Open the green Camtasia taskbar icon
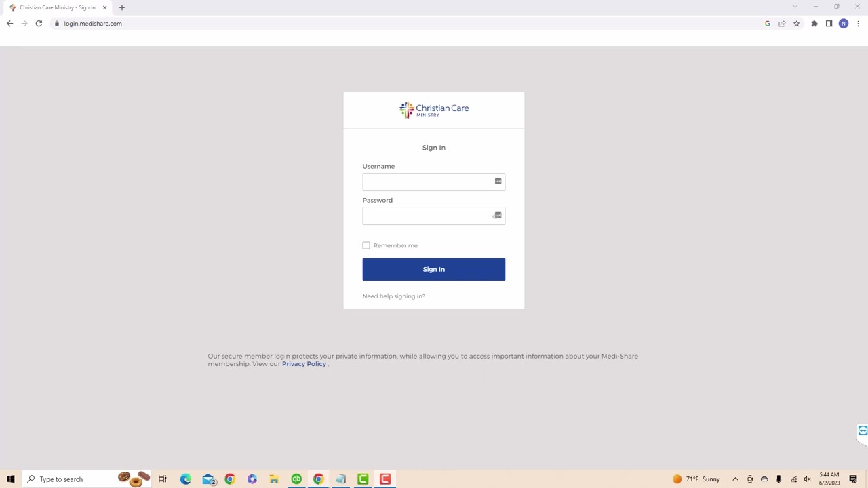The width and height of the screenshot is (868, 488). (x=363, y=479)
